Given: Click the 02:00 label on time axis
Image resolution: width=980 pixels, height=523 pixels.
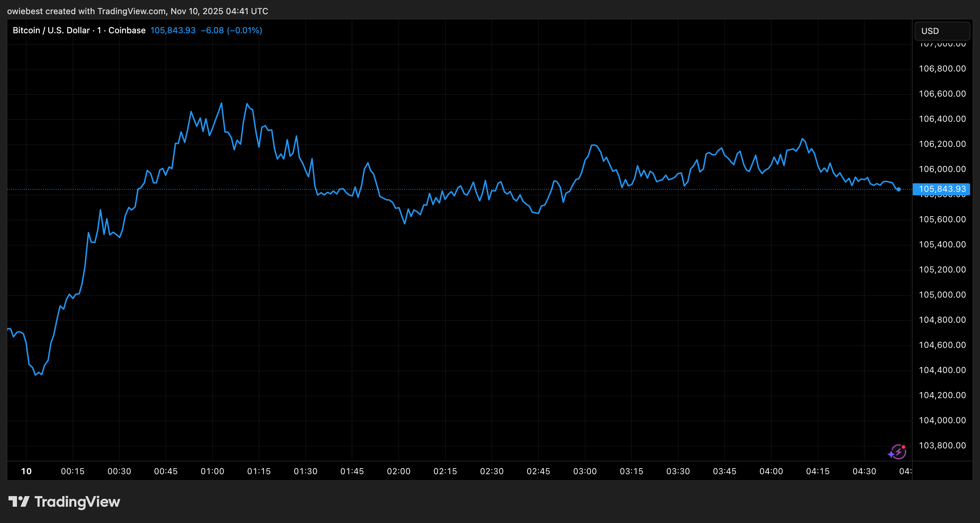Looking at the screenshot, I should pos(399,471).
